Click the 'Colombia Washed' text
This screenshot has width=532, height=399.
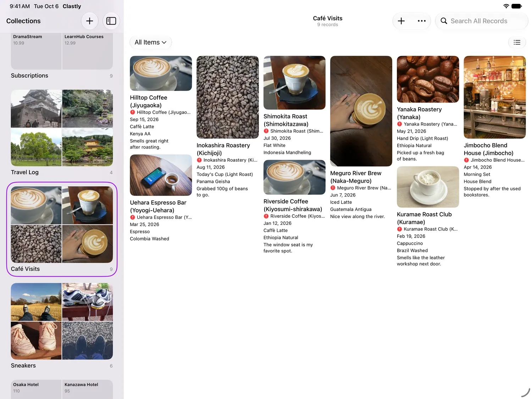coord(149,239)
